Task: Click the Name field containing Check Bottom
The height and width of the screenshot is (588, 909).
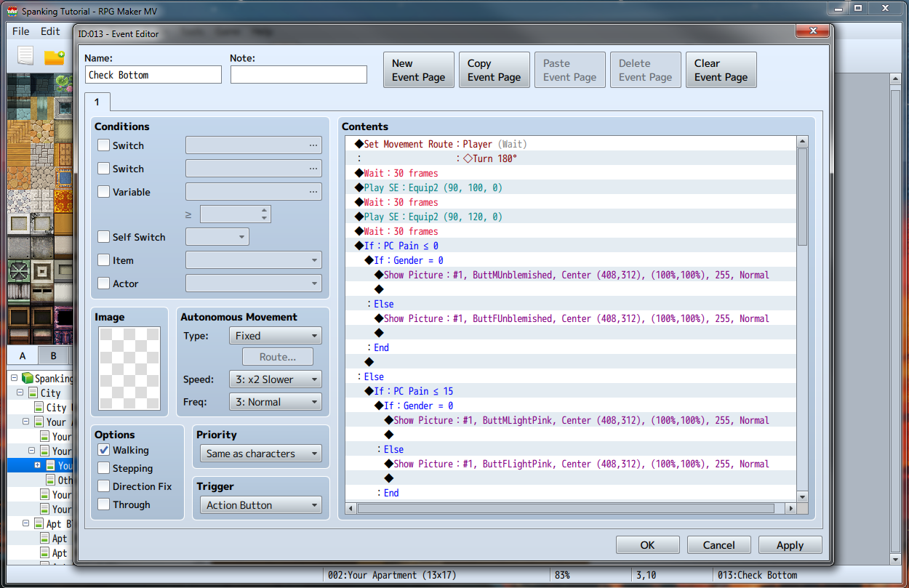Action: pyautogui.click(x=153, y=75)
